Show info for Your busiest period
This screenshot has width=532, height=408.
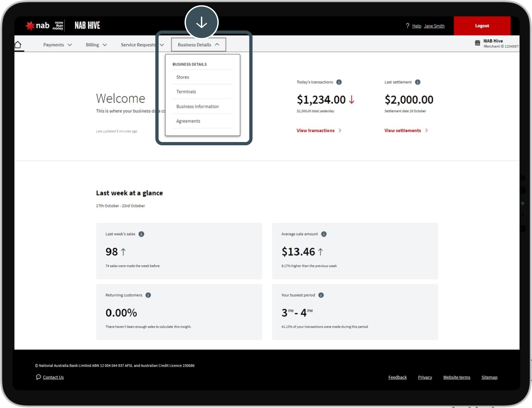pos(321,295)
